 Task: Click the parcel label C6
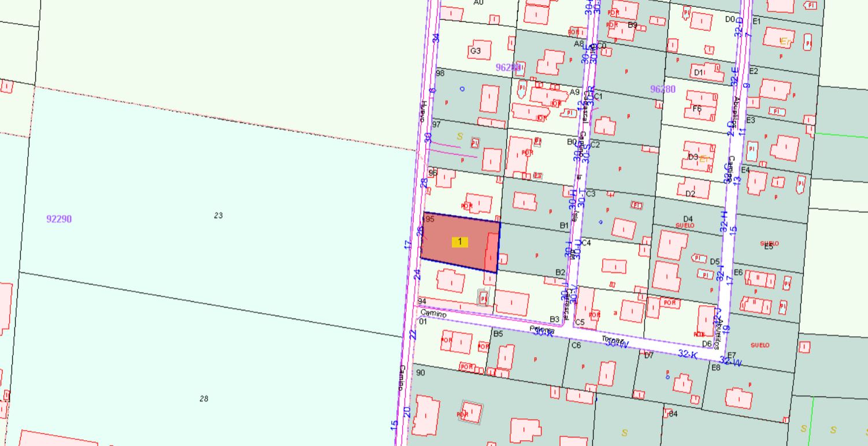(576, 345)
